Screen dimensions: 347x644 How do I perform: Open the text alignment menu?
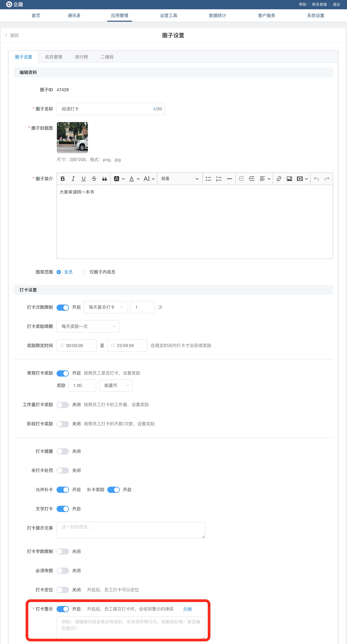pyautogui.click(x=265, y=179)
